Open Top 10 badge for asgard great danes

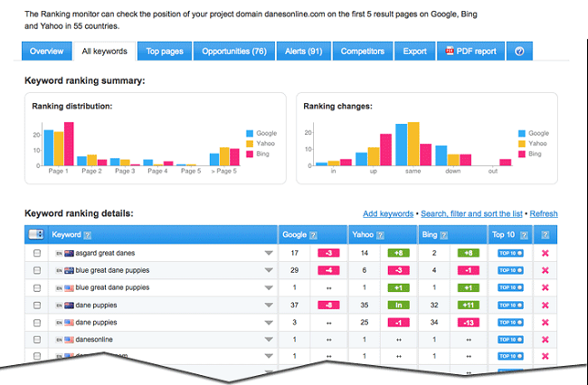coord(511,254)
